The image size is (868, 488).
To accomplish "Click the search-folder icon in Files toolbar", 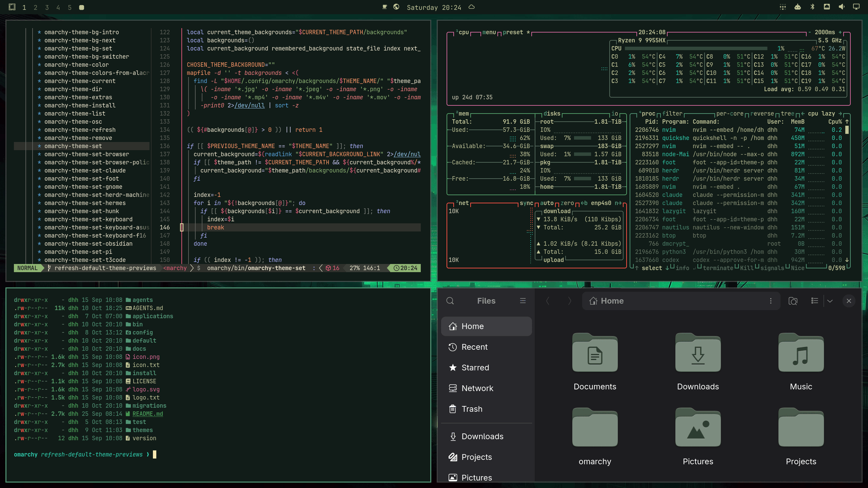I will 793,301.
